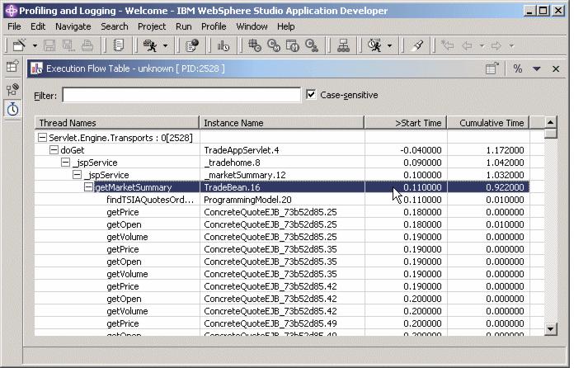This screenshot has width=588, height=368.
Task: Click the vertical scrollbar thumb
Action: [550, 134]
